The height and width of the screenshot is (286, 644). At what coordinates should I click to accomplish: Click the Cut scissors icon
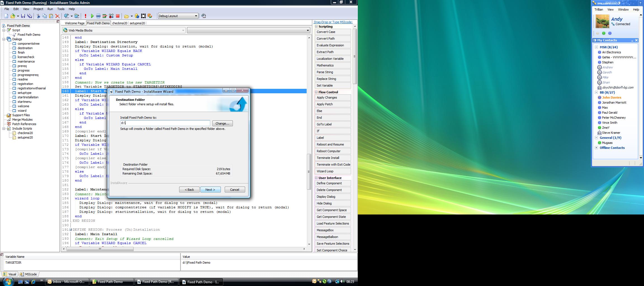[38, 16]
